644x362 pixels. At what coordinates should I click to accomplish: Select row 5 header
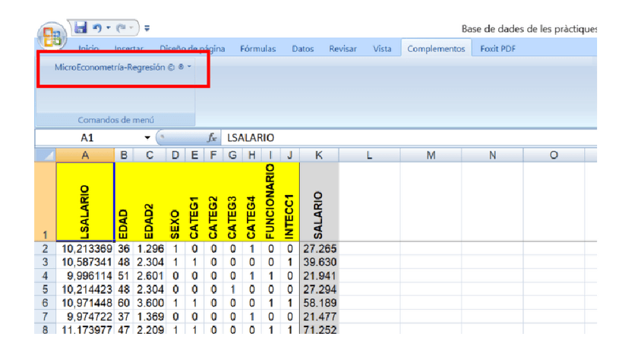point(45,288)
